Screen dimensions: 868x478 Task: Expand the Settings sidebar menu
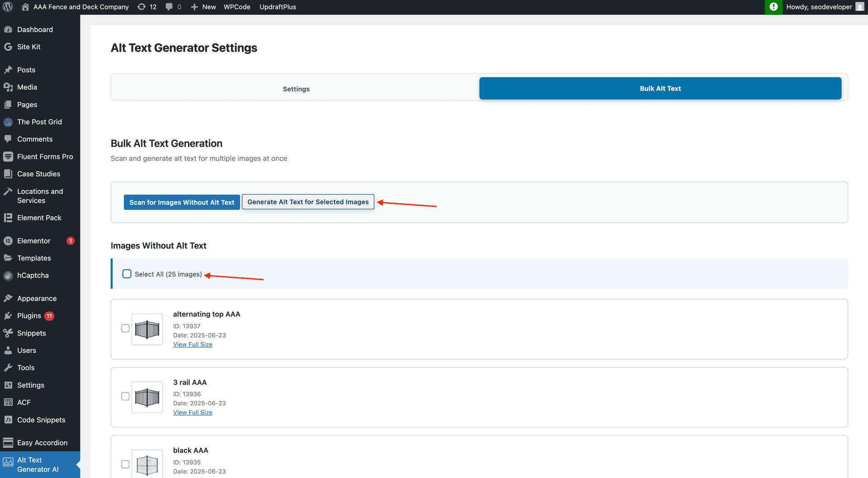coord(30,385)
